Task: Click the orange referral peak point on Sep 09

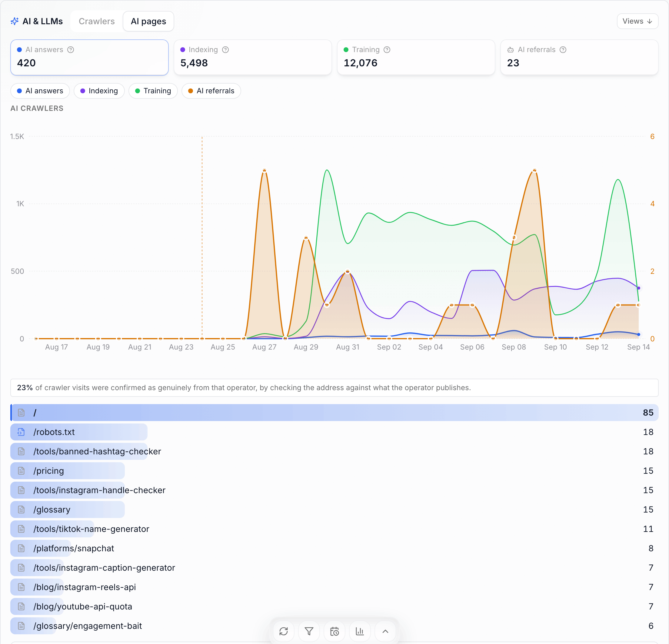Action: 534,171
